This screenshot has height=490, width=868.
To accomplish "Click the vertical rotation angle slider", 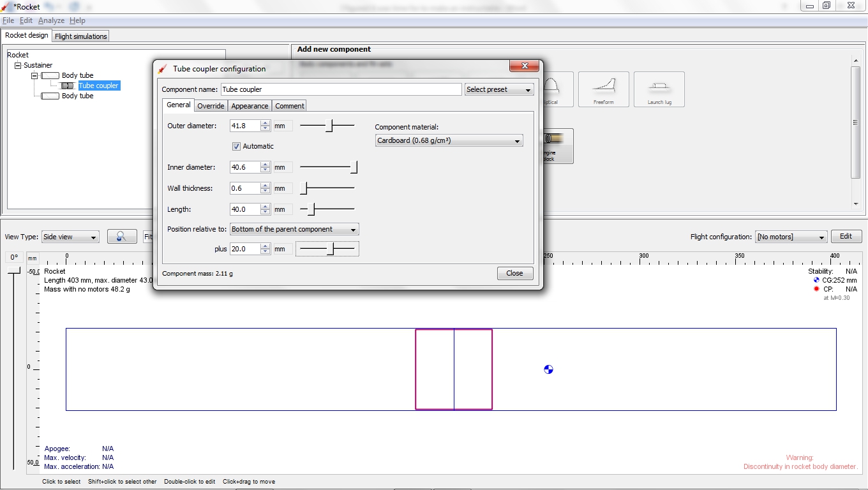I will click(14, 368).
